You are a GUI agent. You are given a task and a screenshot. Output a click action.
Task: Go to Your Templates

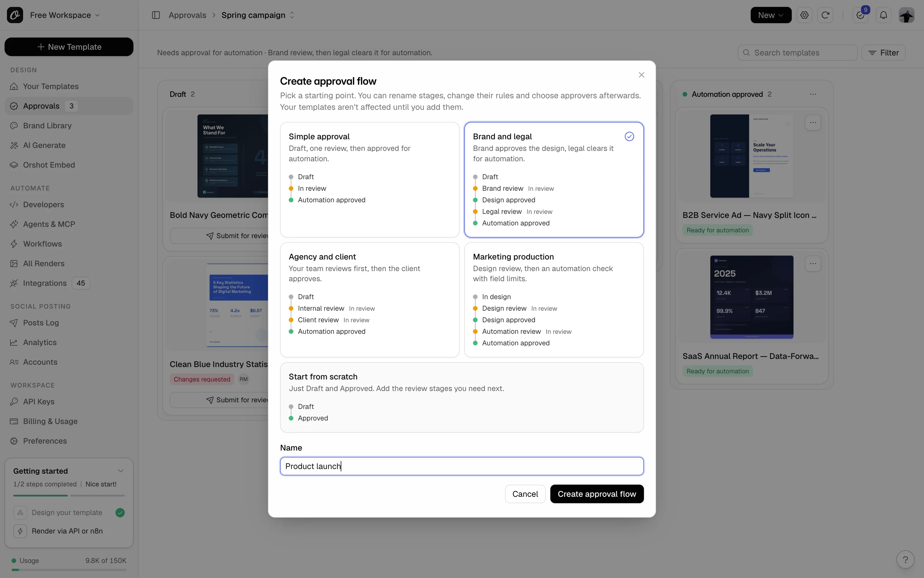[x=69, y=86]
